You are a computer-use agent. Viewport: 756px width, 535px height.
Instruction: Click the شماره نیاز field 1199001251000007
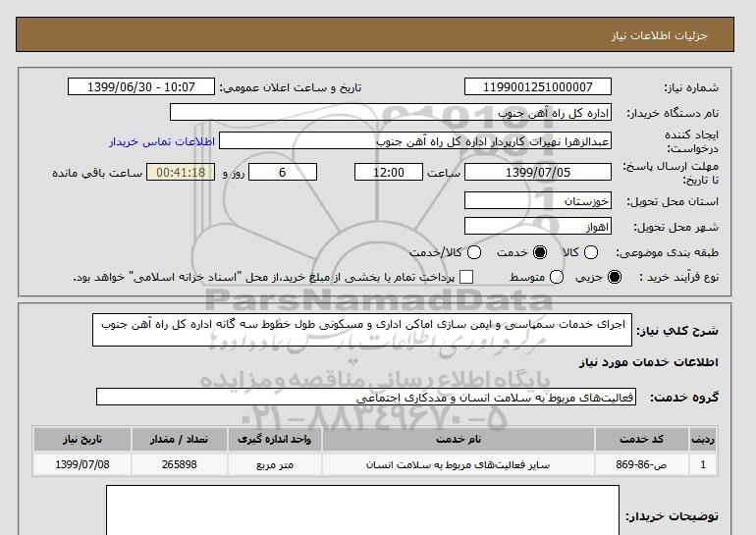click(538, 87)
